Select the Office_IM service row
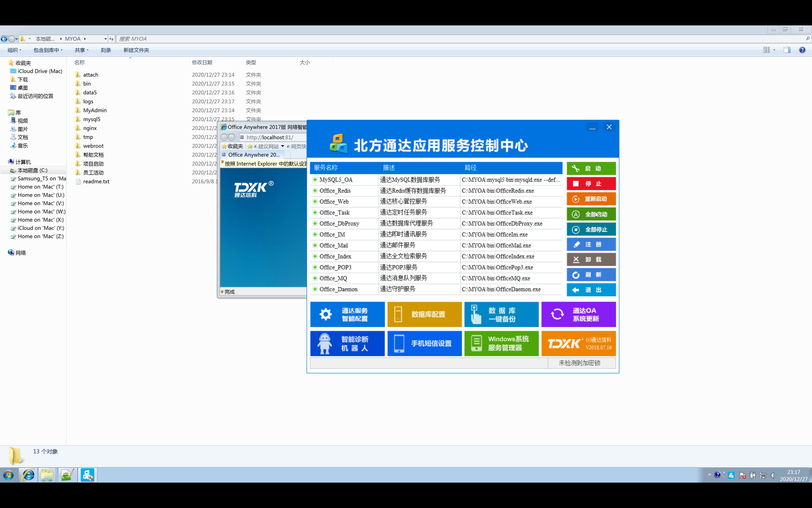The height and width of the screenshot is (508, 812). point(436,234)
